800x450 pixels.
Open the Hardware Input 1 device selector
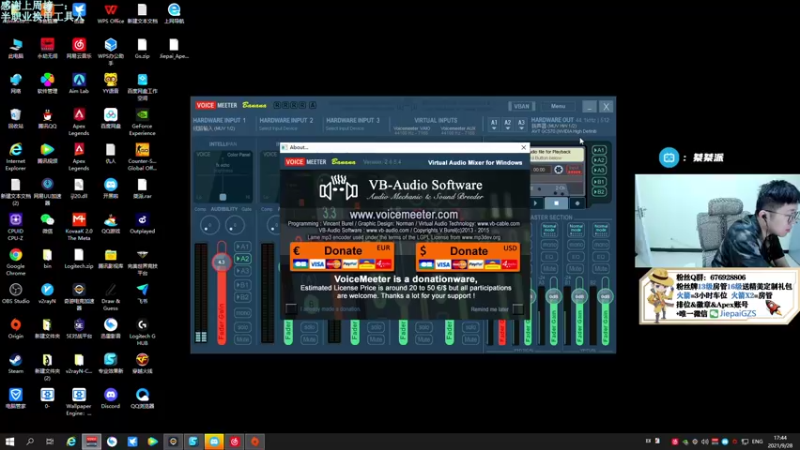tap(215, 129)
